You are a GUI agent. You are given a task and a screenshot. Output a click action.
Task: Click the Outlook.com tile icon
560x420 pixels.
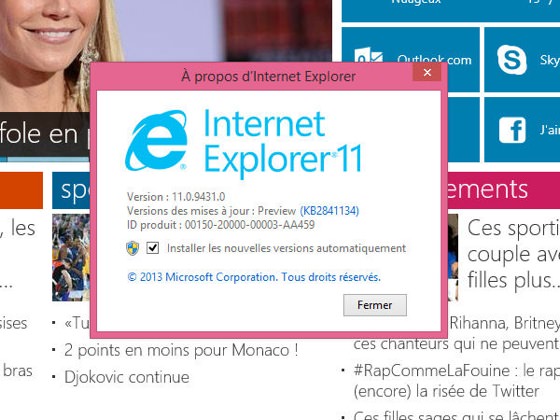369,56
